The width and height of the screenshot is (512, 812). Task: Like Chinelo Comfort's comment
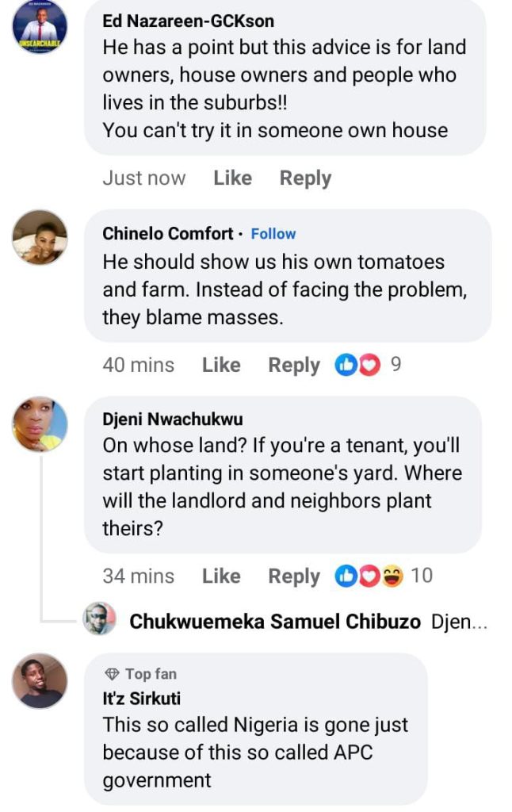(x=221, y=366)
